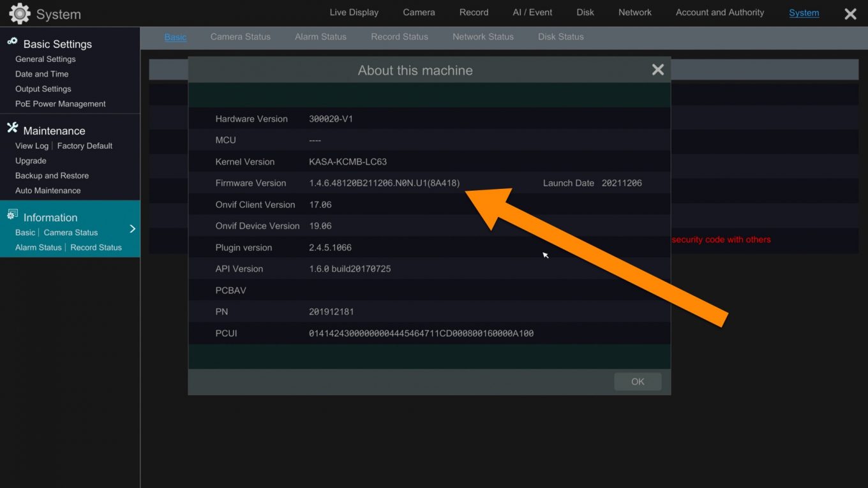Open the Network menu
Viewport: 868px width, 488px height.
[x=634, y=11]
